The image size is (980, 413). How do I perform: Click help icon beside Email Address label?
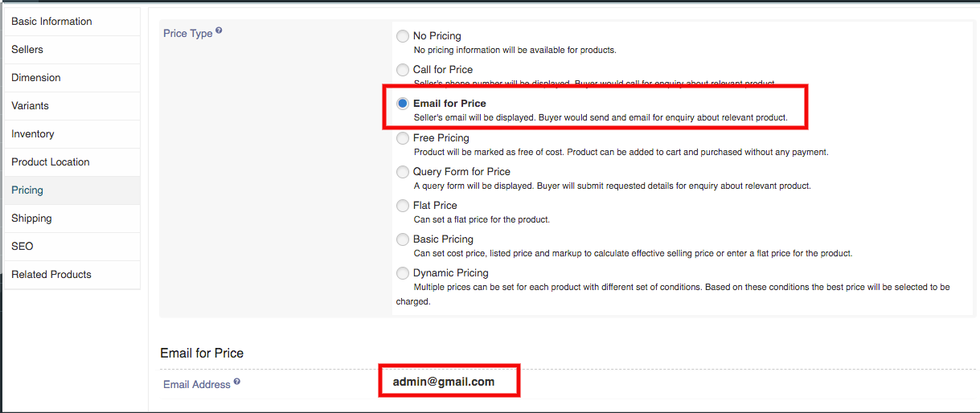click(x=237, y=382)
